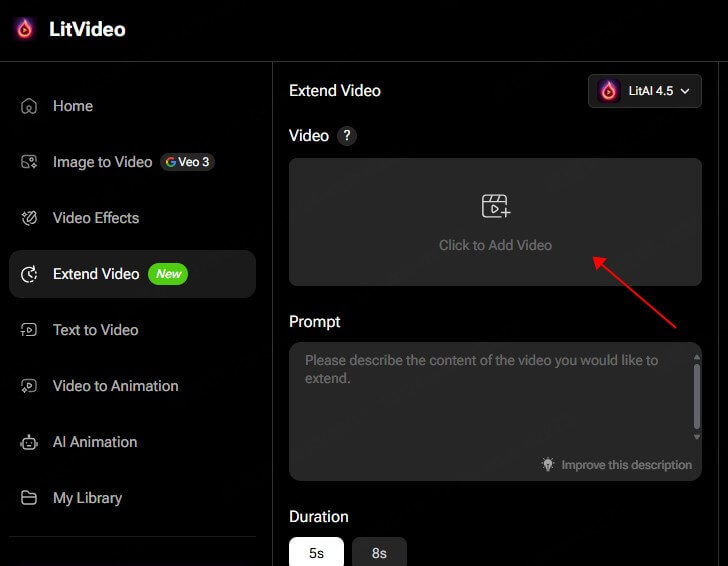Click Improve this description link
728x566 pixels.
pos(625,465)
